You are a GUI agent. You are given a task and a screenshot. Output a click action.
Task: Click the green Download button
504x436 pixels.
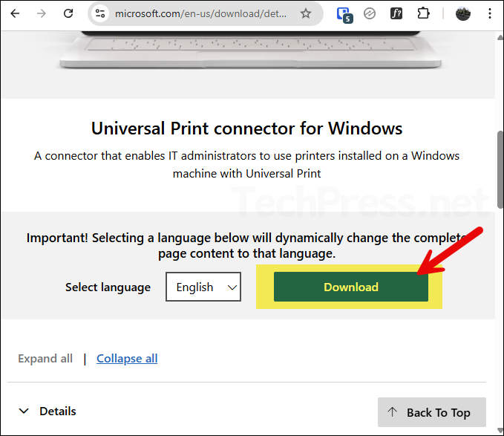[x=350, y=287]
